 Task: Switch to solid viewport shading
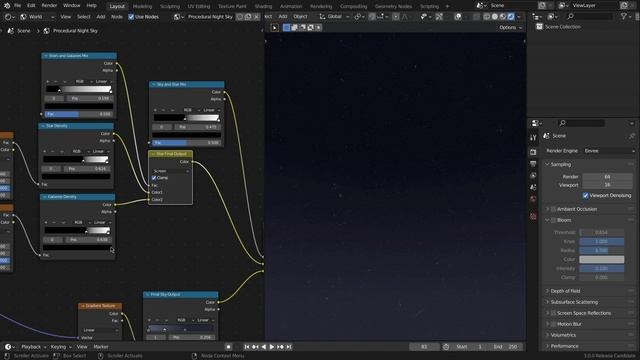pyautogui.click(x=495, y=17)
